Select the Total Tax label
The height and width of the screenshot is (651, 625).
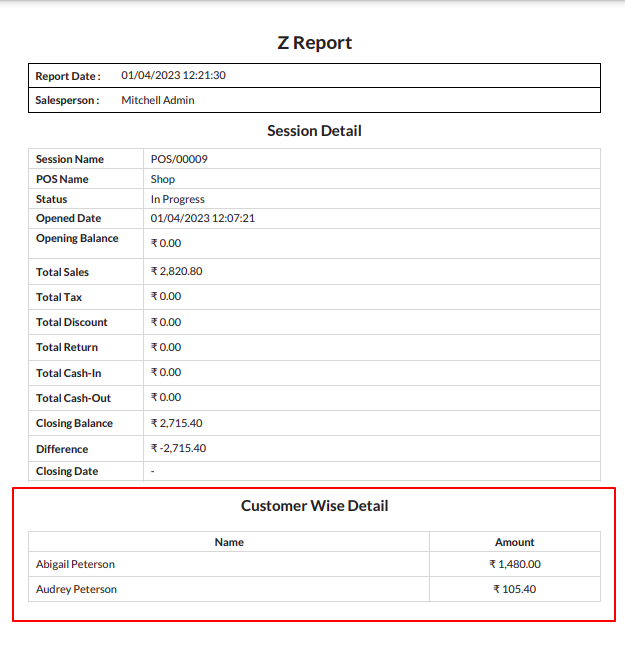coord(59,297)
